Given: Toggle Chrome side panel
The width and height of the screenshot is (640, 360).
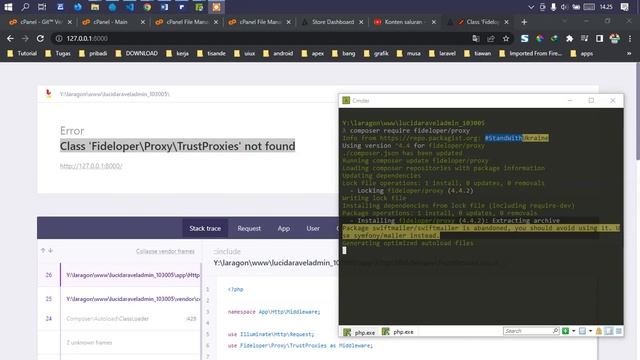Looking at the screenshot, I should pyautogui.click(x=599, y=38).
